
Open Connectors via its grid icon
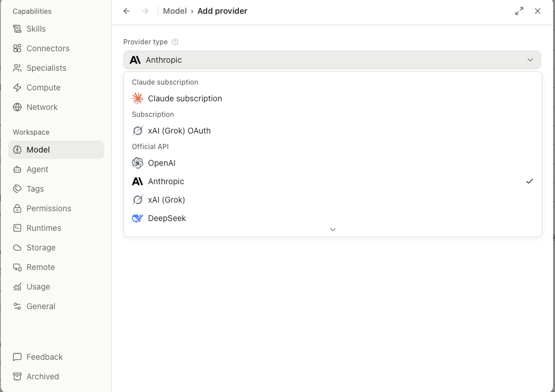coord(17,48)
